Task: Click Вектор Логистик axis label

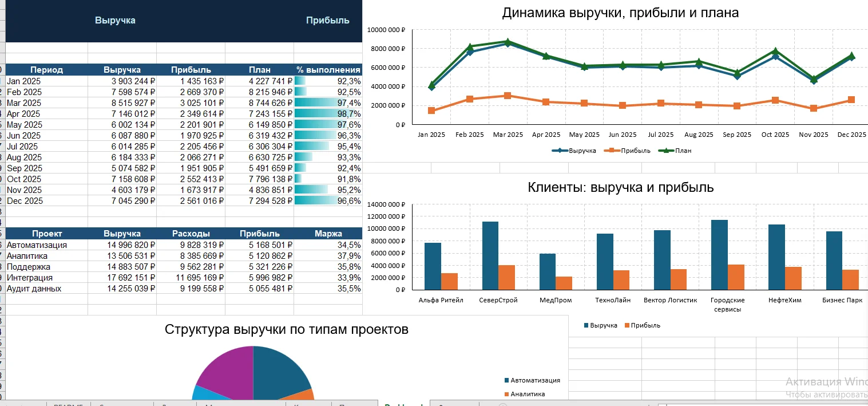Action: click(x=671, y=300)
